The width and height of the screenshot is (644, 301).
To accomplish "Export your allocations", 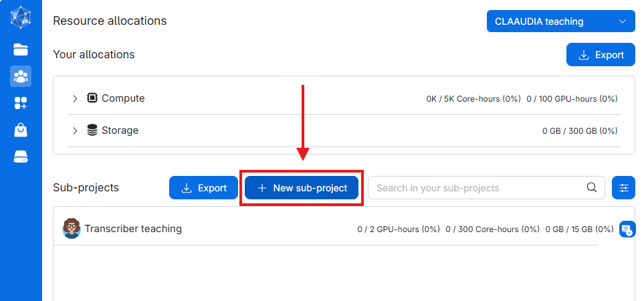I will 601,55.
